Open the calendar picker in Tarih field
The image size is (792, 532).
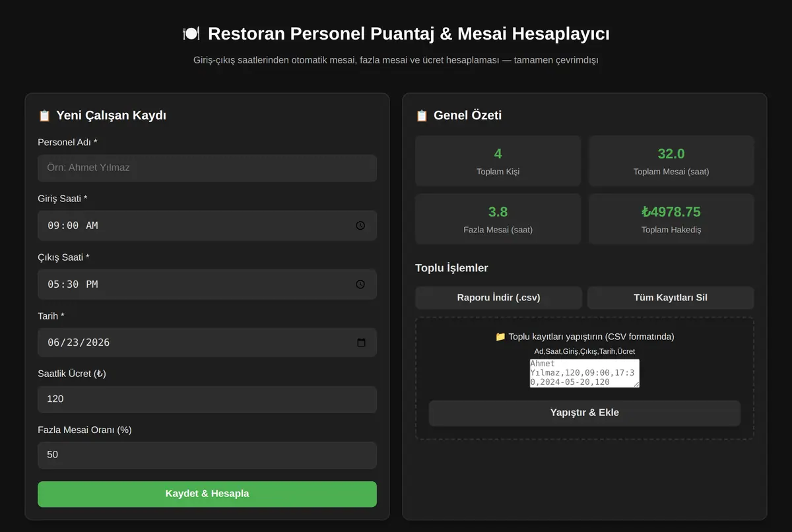(361, 343)
